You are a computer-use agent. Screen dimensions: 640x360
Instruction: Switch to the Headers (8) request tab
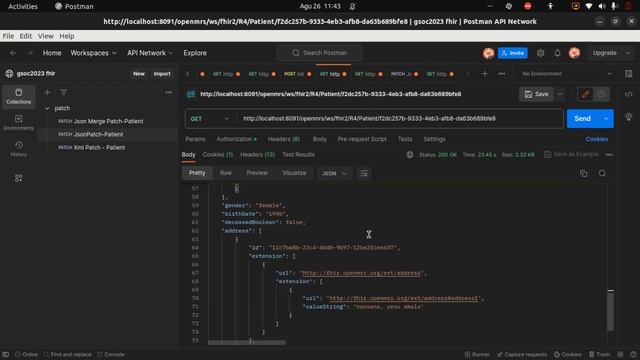(284, 139)
